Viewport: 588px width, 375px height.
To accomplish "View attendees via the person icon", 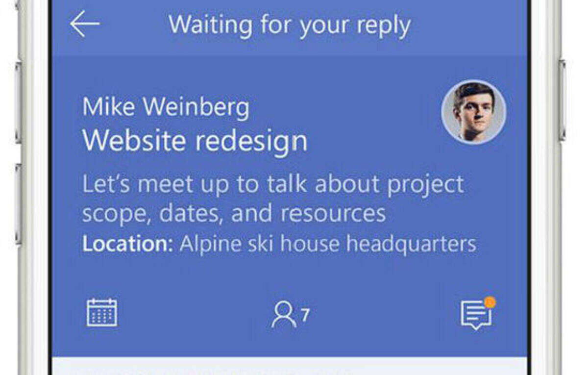I will click(284, 314).
